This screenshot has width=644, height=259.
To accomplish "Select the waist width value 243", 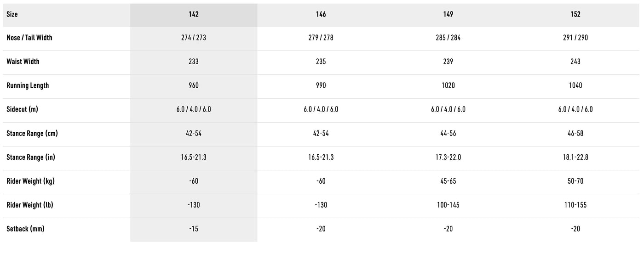I will point(575,62).
